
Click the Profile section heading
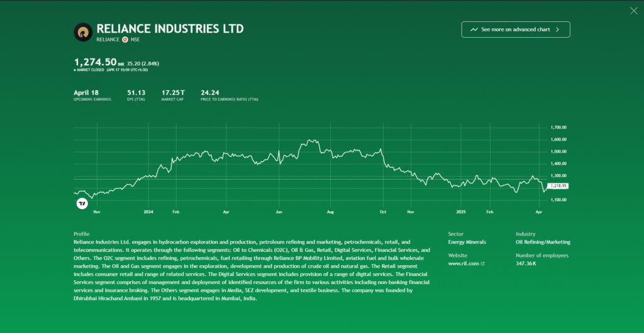click(81, 234)
